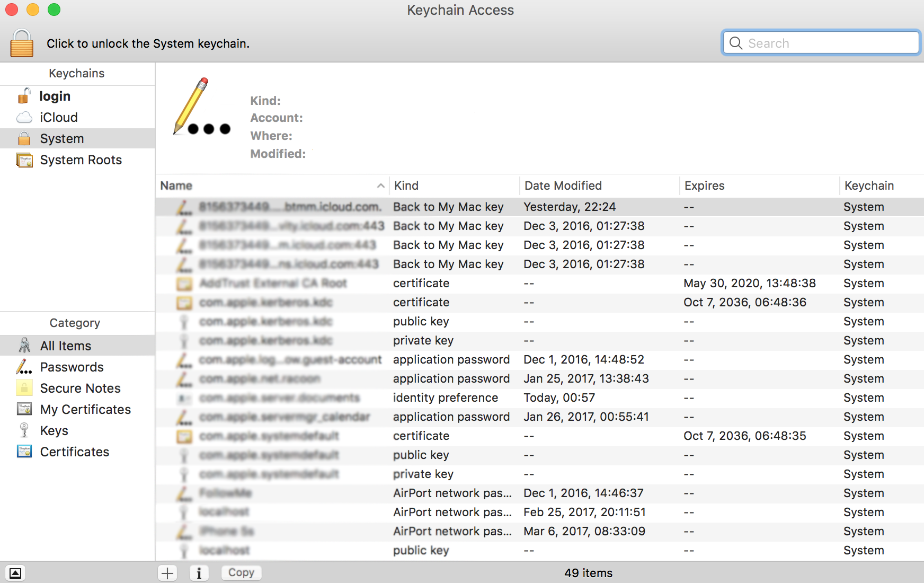This screenshot has height=583, width=924.
Task: Select All Items category
Action: pyautogui.click(x=66, y=346)
